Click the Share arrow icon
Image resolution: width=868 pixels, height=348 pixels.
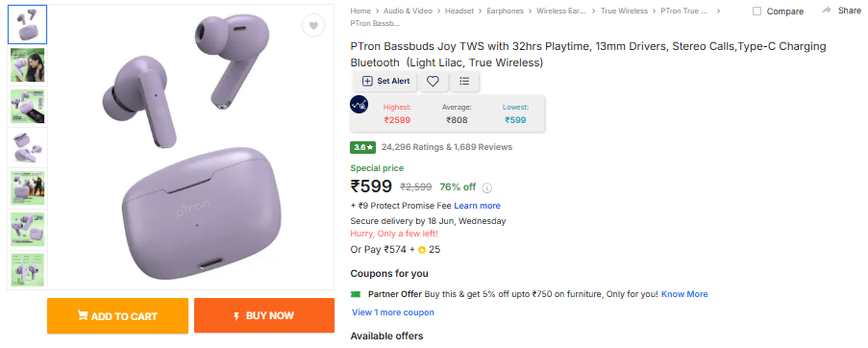tap(827, 11)
